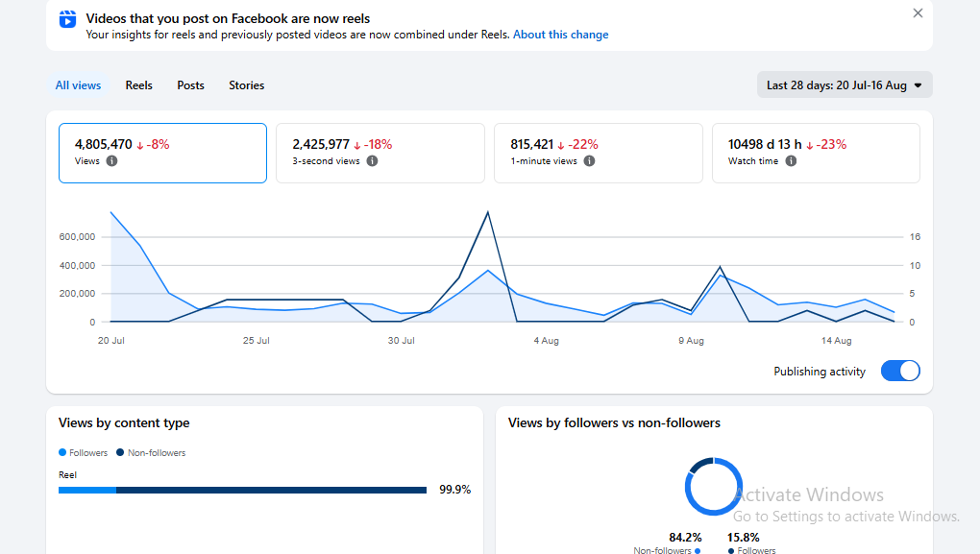The width and height of the screenshot is (980, 554).
Task: Click the reels icon in the banner
Action: (67, 19)
